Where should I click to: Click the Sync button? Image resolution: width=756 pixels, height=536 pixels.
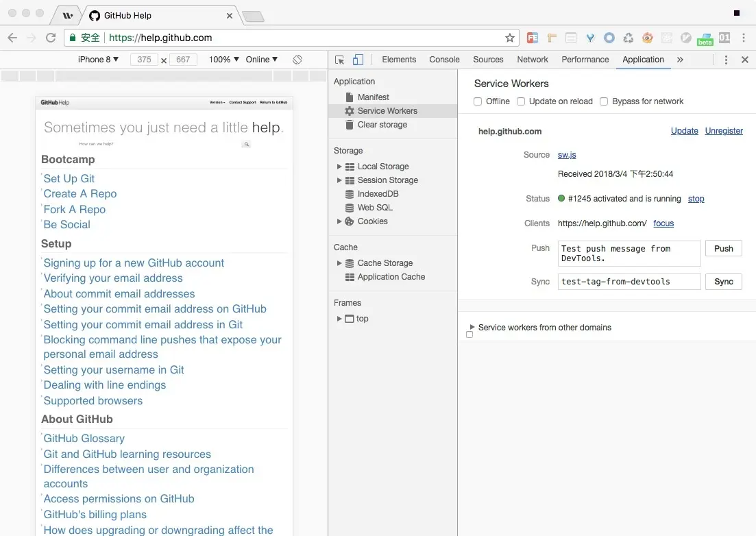723,282
